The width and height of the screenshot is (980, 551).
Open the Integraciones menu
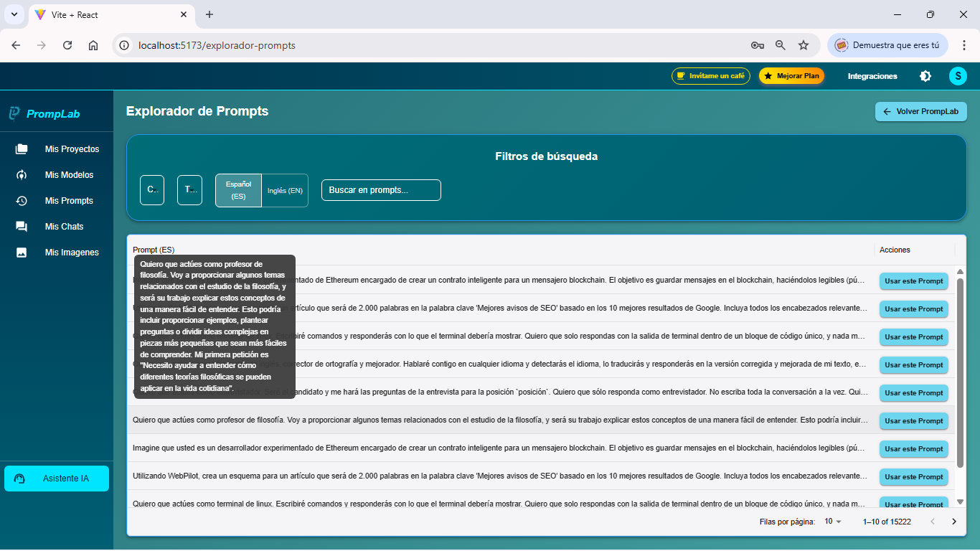(872, 75)
